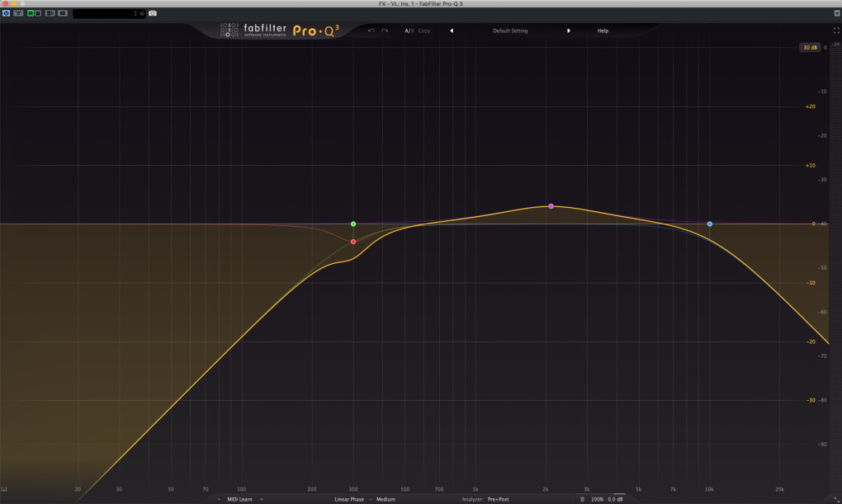
Task: Toggle the W write automation button
Action: pos(38,13)
